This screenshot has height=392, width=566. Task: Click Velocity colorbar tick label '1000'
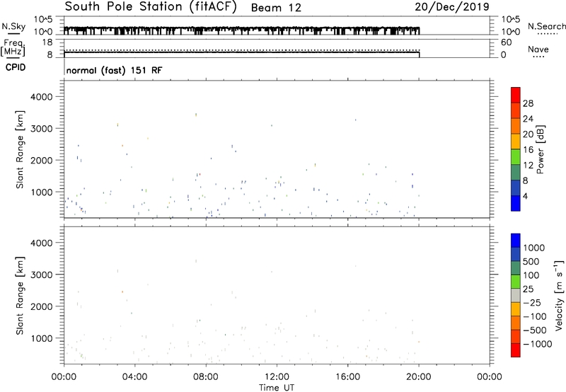pos(534,248)
